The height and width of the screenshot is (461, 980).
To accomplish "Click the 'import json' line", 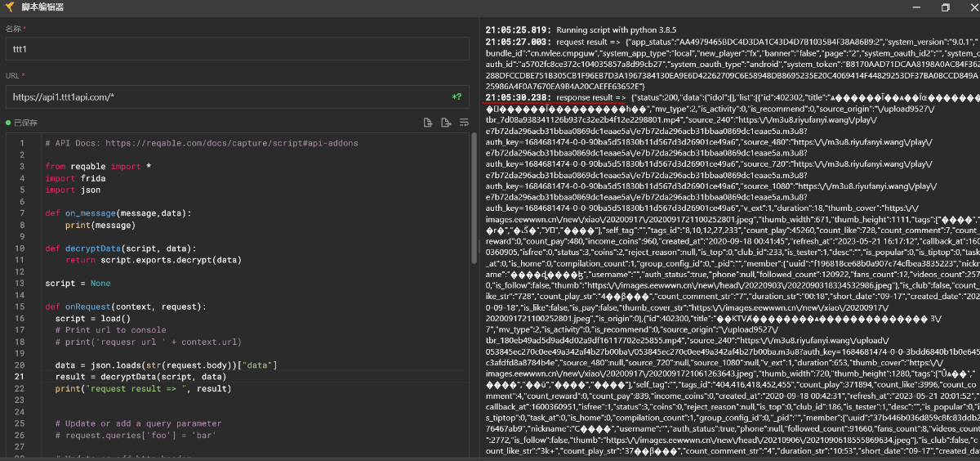I will click(73, 190).
